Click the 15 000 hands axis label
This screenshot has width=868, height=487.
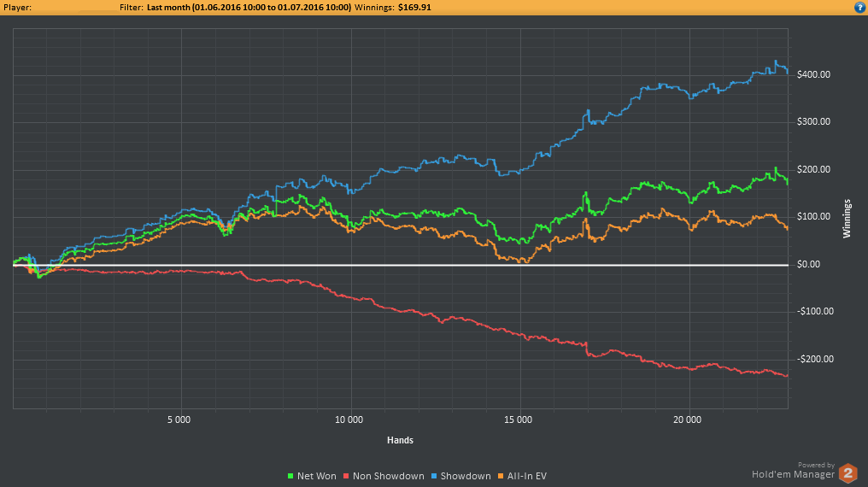[x=518, y=420]
